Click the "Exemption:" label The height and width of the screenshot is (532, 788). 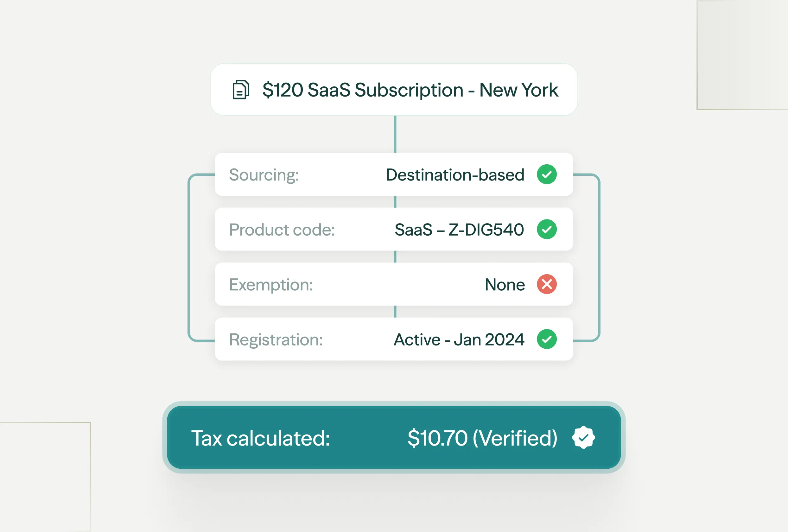click(271, 285)
